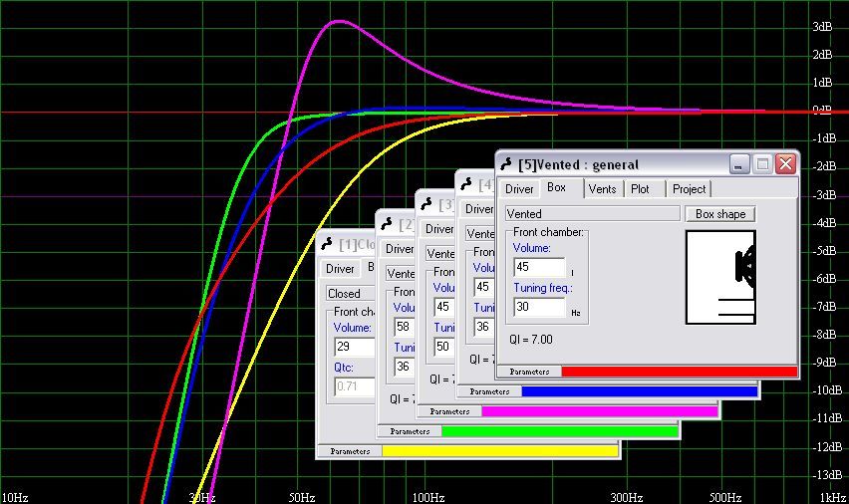
Task: Click the 'Qtc:' label in window [1]
Action: [344, 367]
